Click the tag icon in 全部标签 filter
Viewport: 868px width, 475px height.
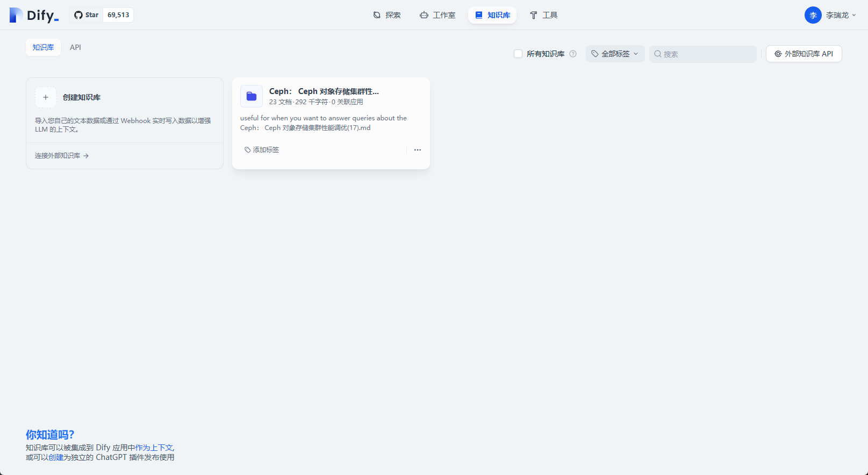[x=595, y=54]
